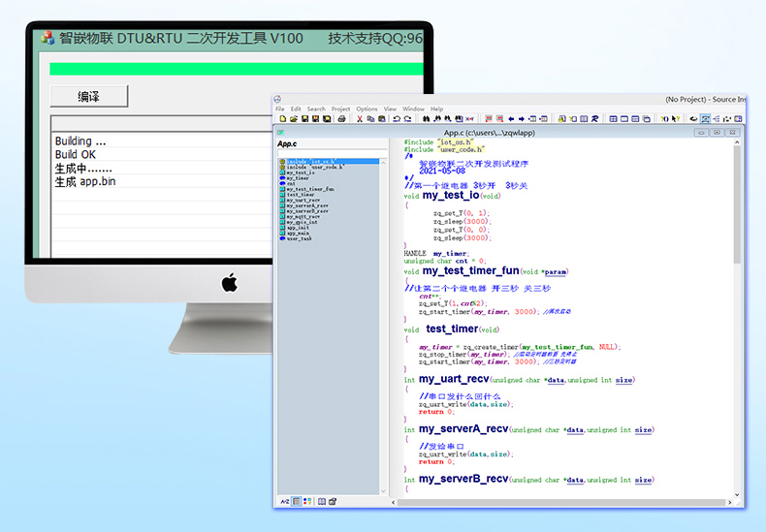Click the Search binoculars icon
The image size is (766, 532).
click(x=427, y=118)
